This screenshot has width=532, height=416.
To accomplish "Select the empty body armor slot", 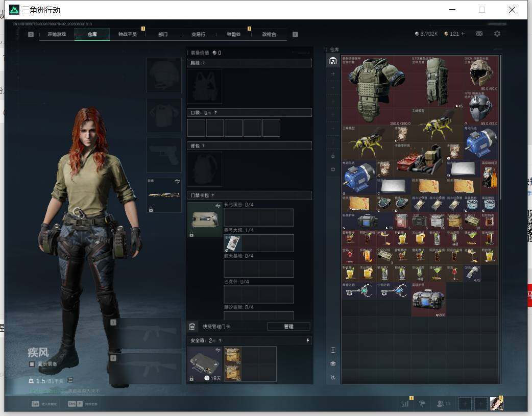I will 164,116.
